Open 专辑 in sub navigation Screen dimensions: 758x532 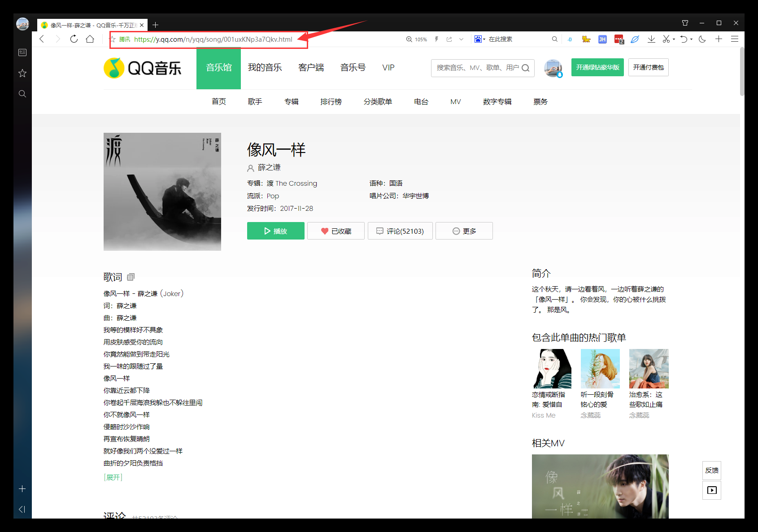click(x=292, y=102)
